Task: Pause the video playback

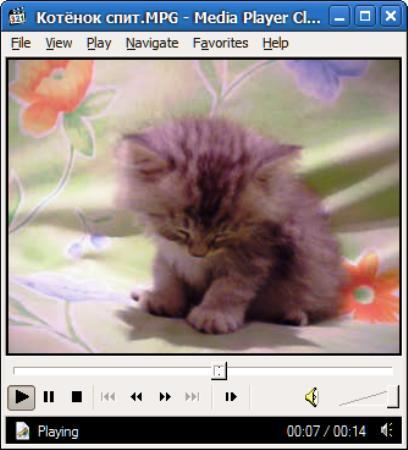Action: pyautogui.click(x=49, y=397)
